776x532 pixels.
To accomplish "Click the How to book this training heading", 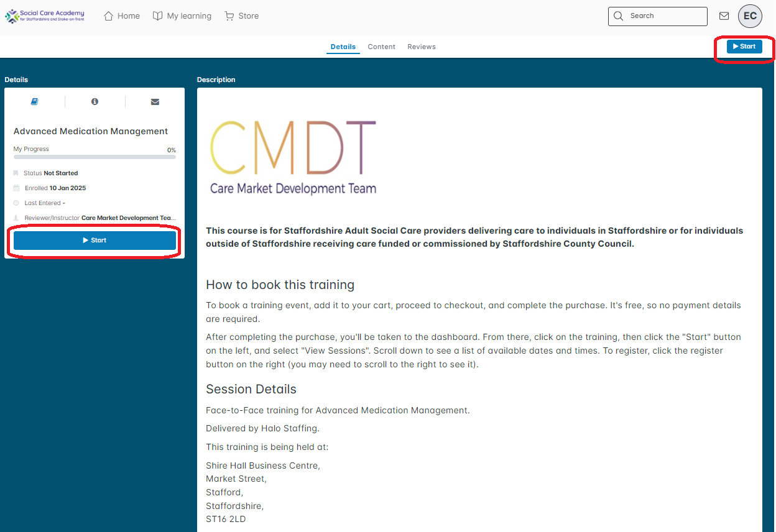I will click(x=280, y=285).
